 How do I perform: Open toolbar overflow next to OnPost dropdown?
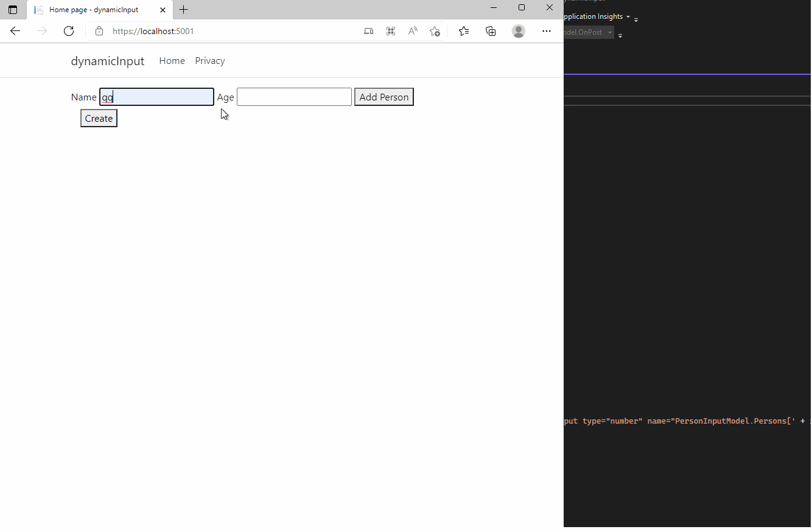620,36
